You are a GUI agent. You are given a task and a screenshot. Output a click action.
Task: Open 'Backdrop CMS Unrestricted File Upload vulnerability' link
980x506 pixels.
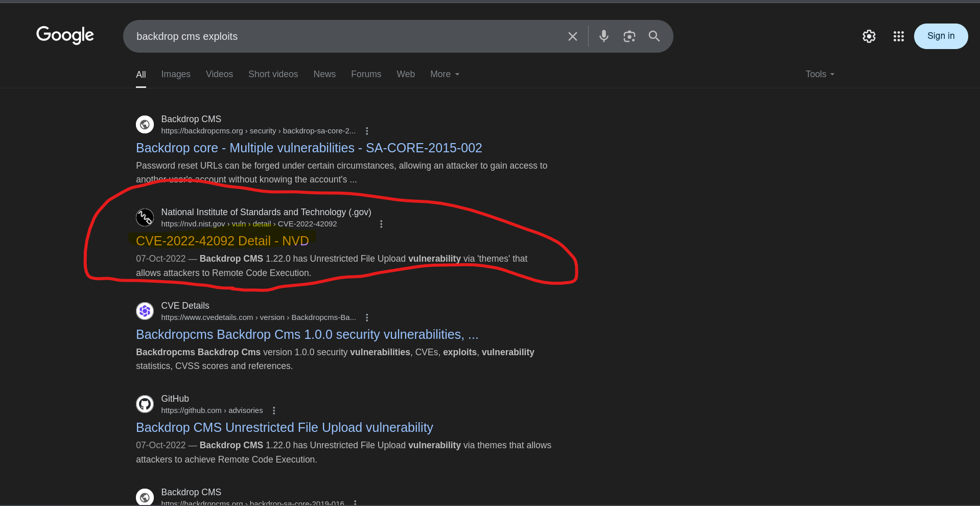pyautogui.click(x=285, y=427)
